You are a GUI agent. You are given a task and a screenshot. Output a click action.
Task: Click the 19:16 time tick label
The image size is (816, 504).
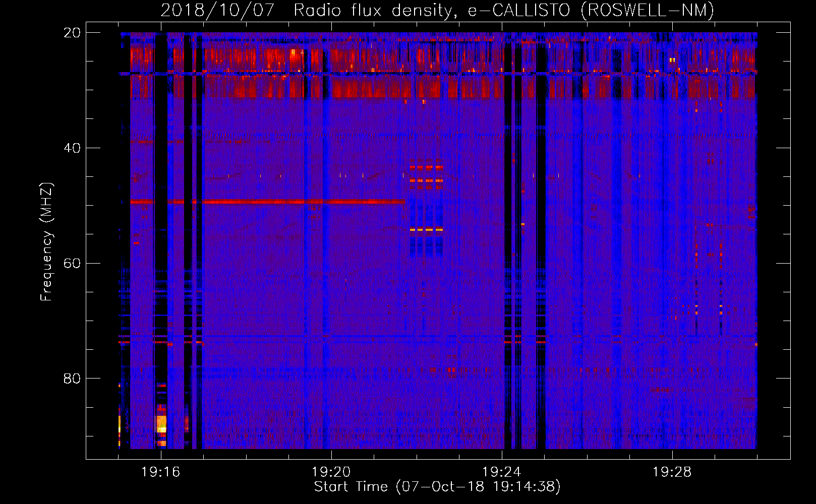160,472
